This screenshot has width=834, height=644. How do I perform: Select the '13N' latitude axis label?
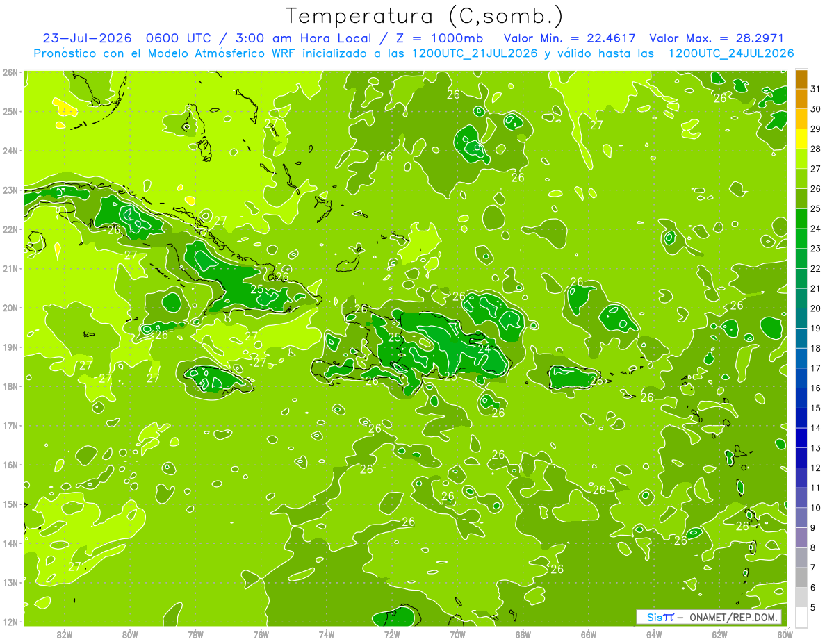[x=10, y=582]
